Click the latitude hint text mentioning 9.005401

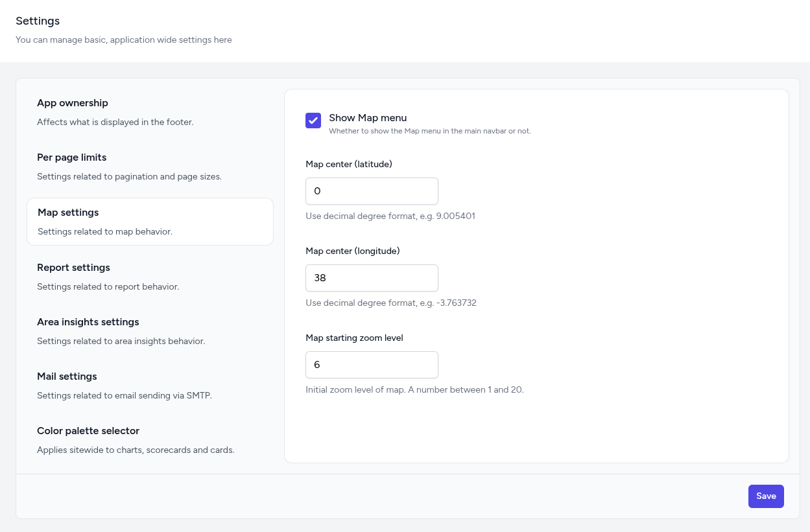(x=390, y=216)
